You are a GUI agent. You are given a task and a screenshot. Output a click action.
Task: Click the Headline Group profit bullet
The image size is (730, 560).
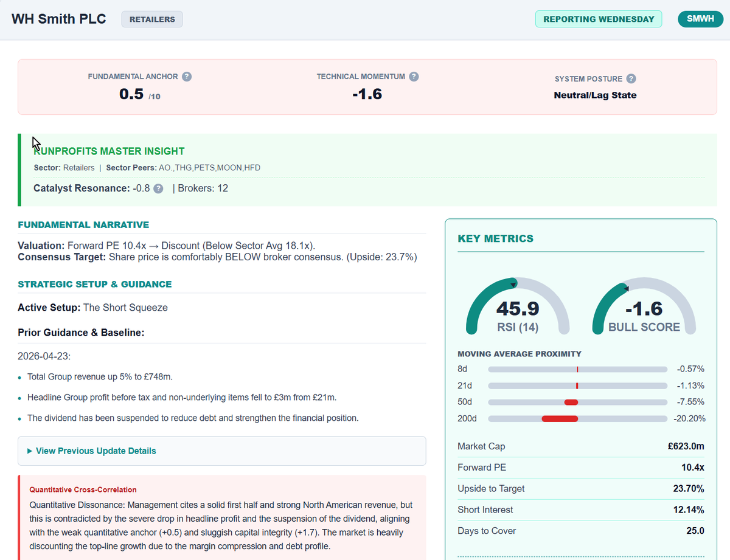pyautogui.click(x=182, y=398)
